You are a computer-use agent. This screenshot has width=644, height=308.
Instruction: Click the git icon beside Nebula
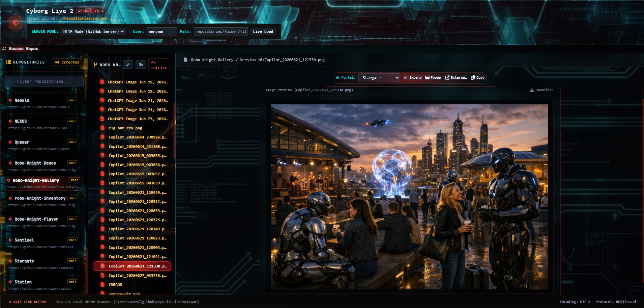pos(10,100)
